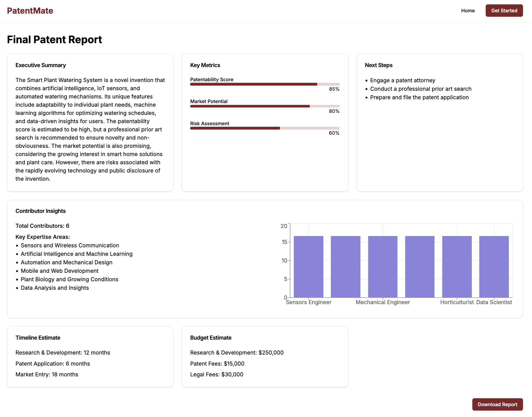Click 'Plant Biology and Growing Conditions' item

tap(69, 279)
